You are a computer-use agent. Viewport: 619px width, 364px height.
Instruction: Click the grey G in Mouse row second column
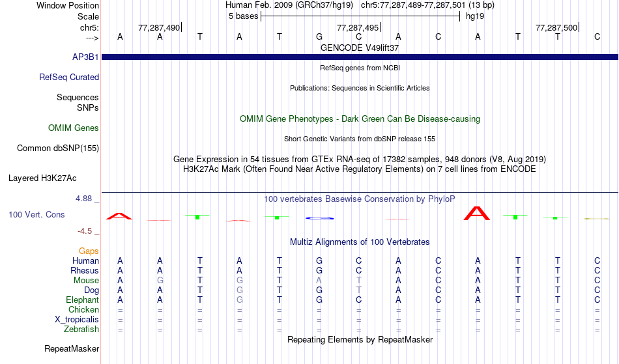point(160,281)
